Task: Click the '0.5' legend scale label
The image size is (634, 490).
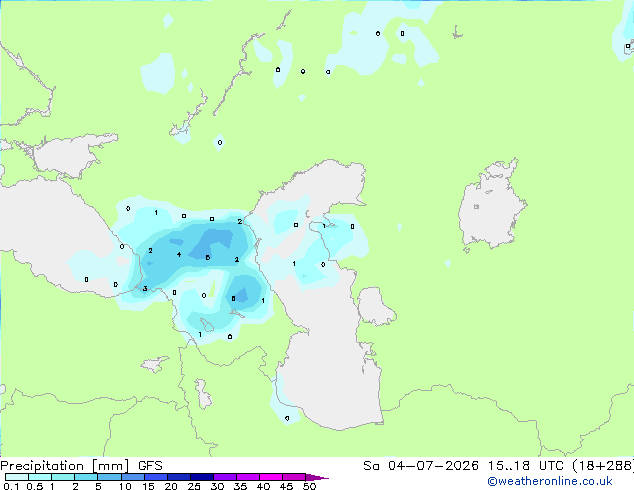Action: [35, 486]
